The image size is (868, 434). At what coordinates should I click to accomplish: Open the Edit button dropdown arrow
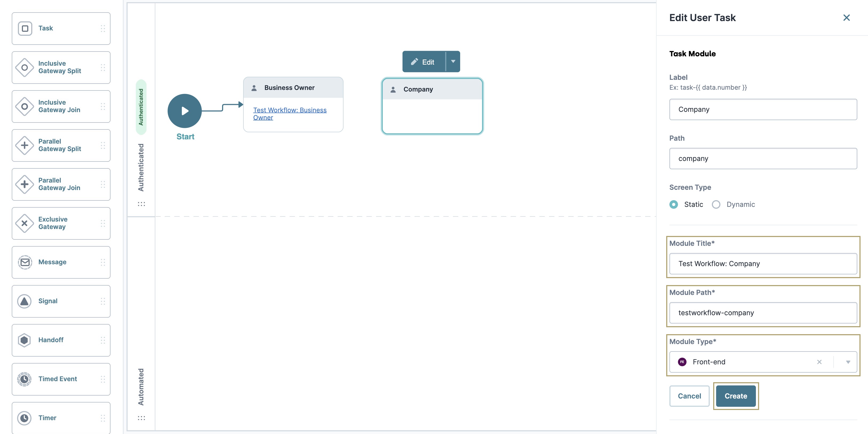click(x=453, y=61)
